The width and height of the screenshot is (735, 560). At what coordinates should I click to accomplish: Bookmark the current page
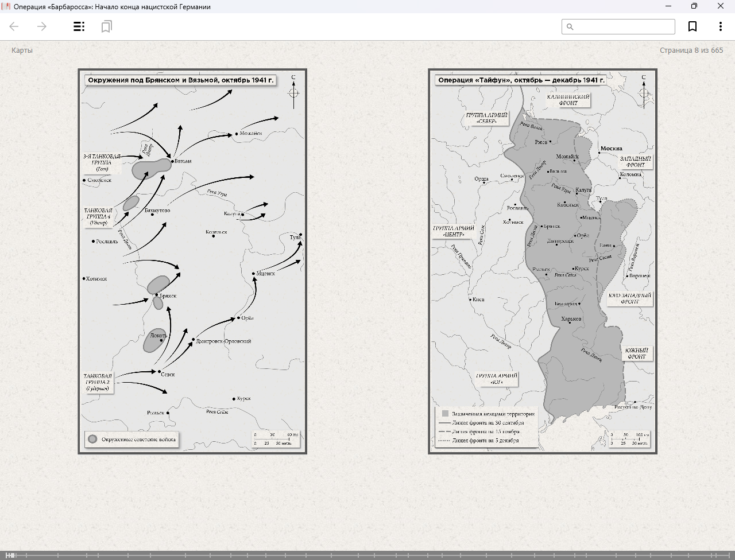point(693,26)
